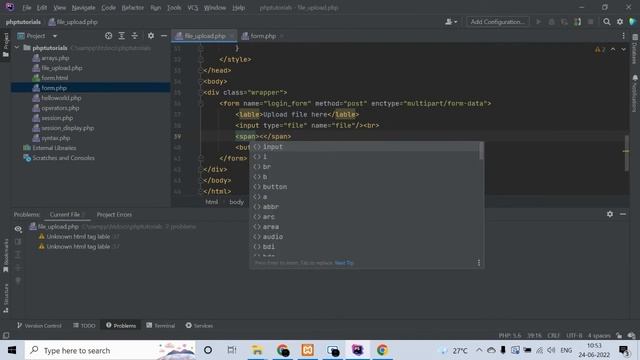Click the editor tabs more options icon
The image size is (640, 360).
pyautogui.click(x=623, y=36)
